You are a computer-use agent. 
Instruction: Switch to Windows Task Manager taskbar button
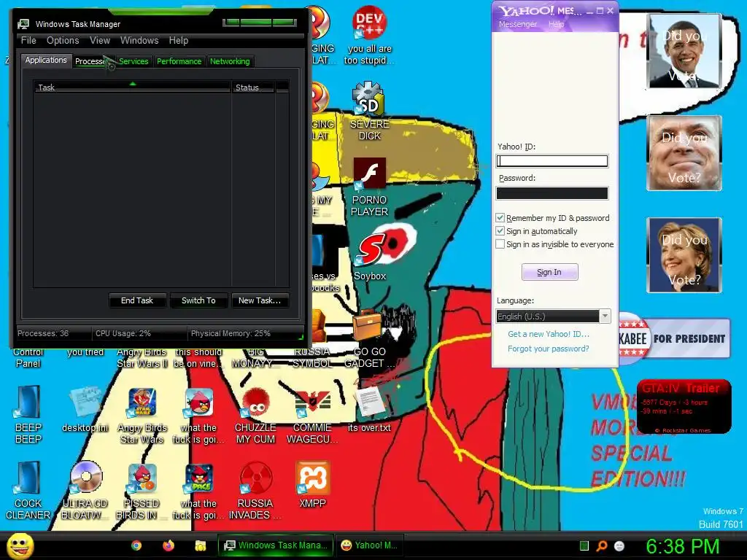[276, 545]
